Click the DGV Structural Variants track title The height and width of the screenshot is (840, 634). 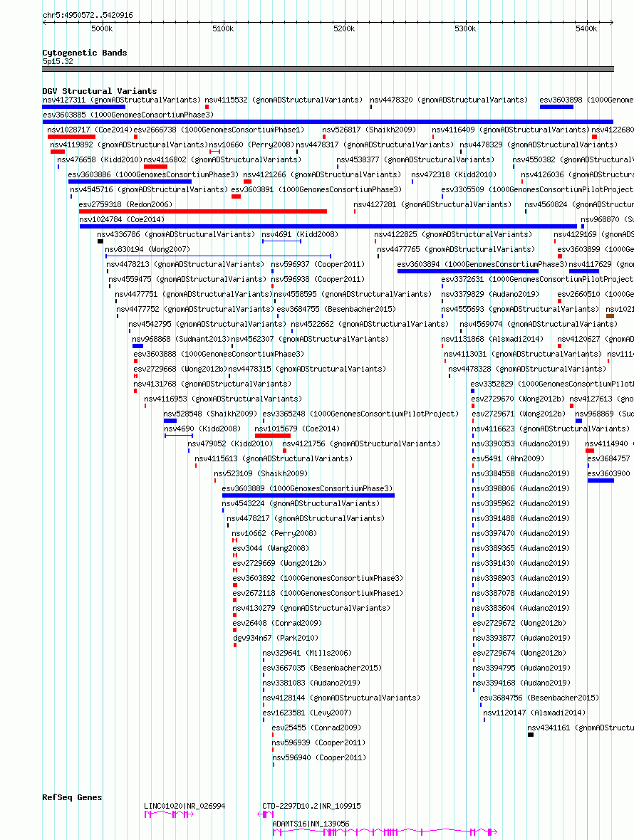100,91
